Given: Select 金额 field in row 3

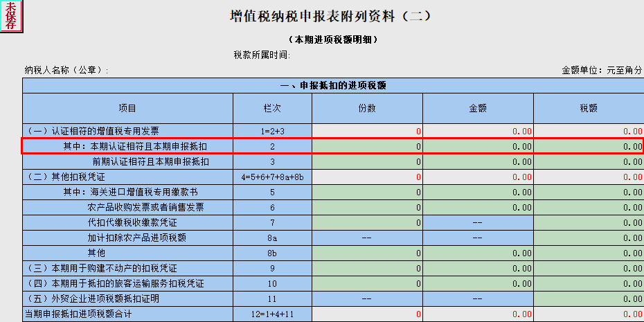Looking at the screenshot, I should 478,162.
